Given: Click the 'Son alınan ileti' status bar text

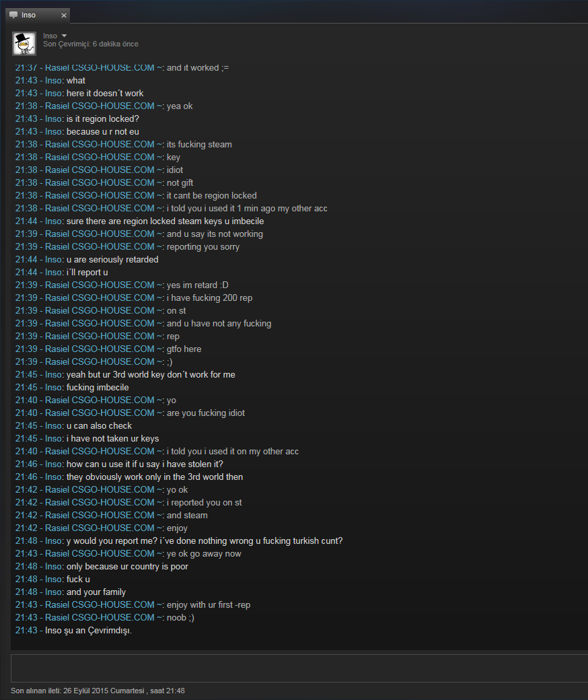Looking at the screenshot, I should tap(98, 691).
